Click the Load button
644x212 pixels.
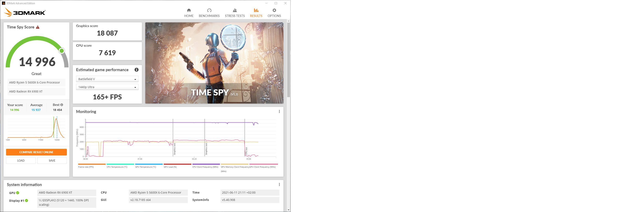click(21, 161)
